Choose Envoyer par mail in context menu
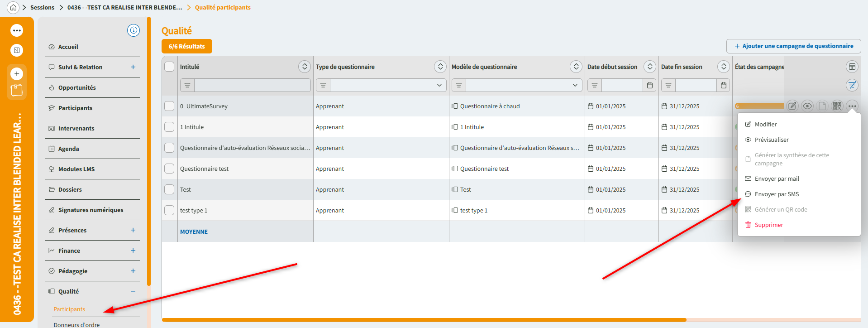Screen dimensions: 868x328 point(777,179)
